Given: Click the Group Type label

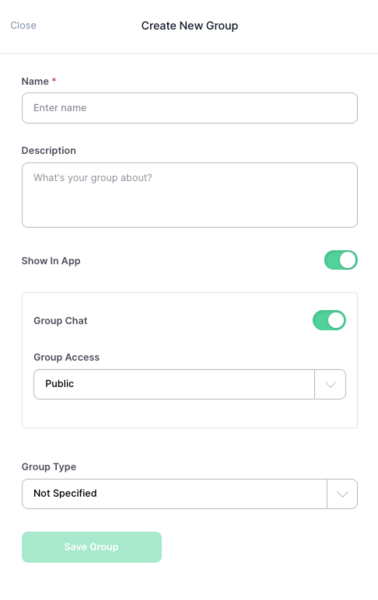Looking at the screenshot, I should (x=49, y=467).
